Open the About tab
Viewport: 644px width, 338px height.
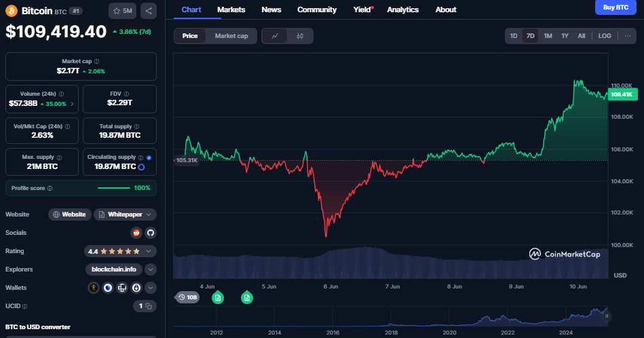click(446, 10)
